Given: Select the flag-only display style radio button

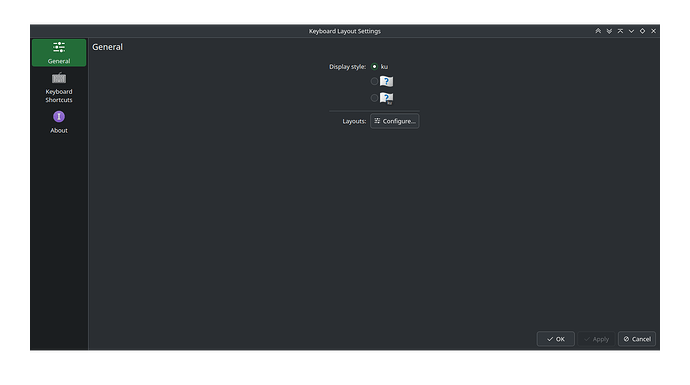Looking at the screenshot, I should [374, 81].
